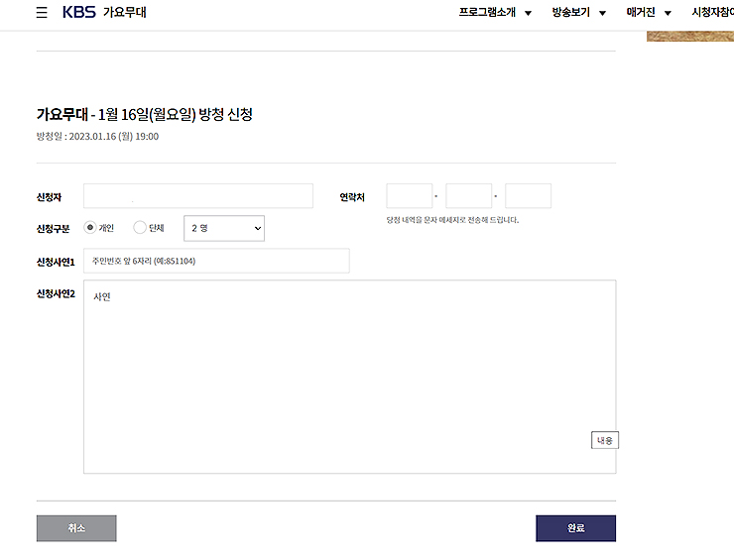Click the first 연락처 phone field
The width and height of the screenshot is (734, 560).
409,196
